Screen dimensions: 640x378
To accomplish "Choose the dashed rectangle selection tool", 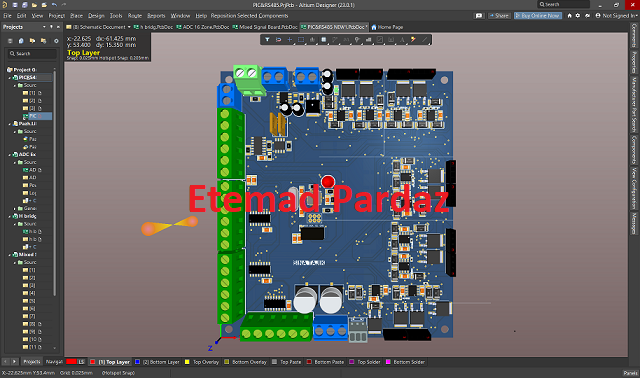I will point(301,40).
